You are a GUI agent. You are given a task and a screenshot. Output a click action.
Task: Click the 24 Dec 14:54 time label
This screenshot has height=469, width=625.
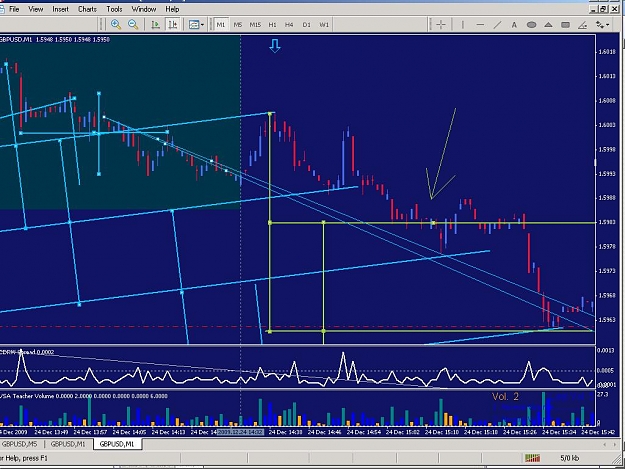point(364,432)
